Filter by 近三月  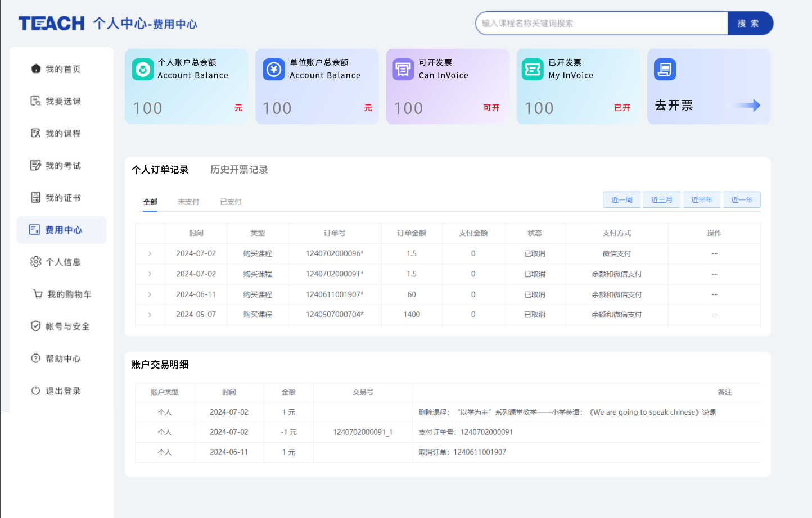(662, 199)
